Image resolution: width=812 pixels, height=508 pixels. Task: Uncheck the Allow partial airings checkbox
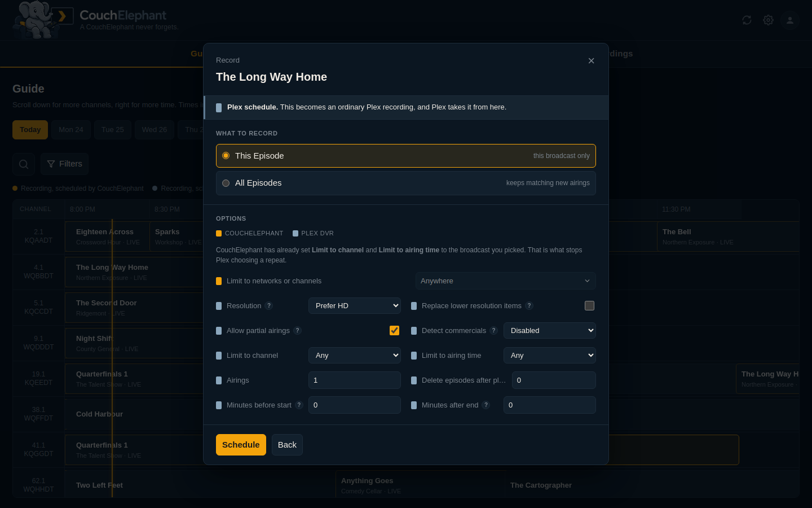pyautogui.click(x=394, y=331)
